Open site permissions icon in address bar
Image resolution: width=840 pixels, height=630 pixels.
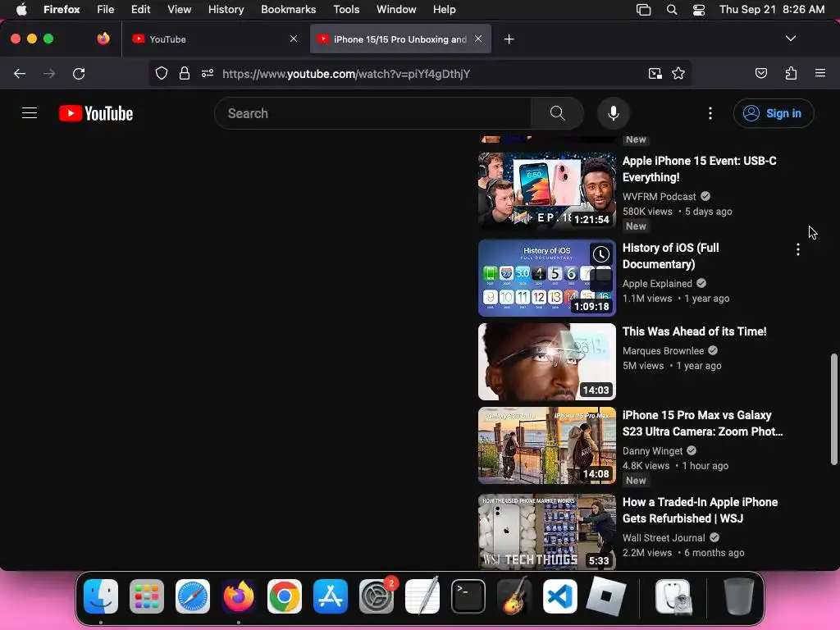[x=208, y=73]
